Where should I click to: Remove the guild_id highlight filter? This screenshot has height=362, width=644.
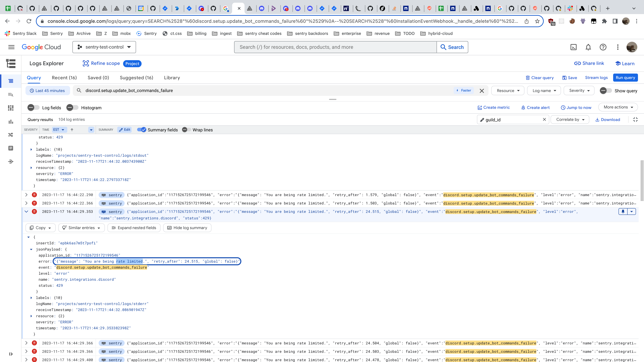tap(544, 119)
